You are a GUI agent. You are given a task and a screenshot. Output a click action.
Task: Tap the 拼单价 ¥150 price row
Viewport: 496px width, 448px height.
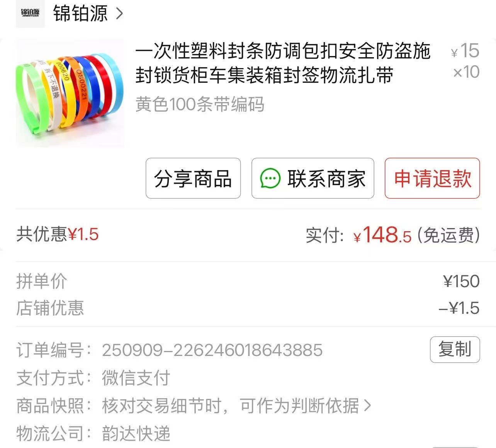248,281
